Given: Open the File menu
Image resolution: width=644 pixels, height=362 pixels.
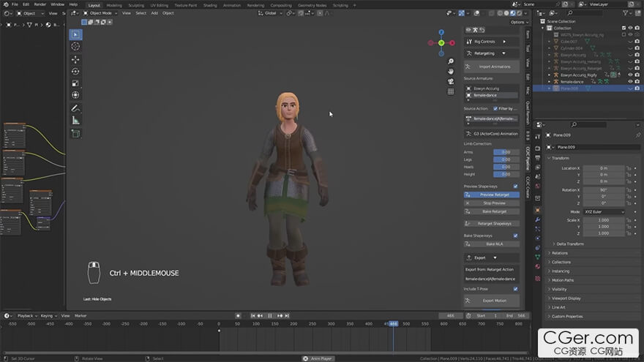Looking at the screenshot, I should tap(15, 4).
